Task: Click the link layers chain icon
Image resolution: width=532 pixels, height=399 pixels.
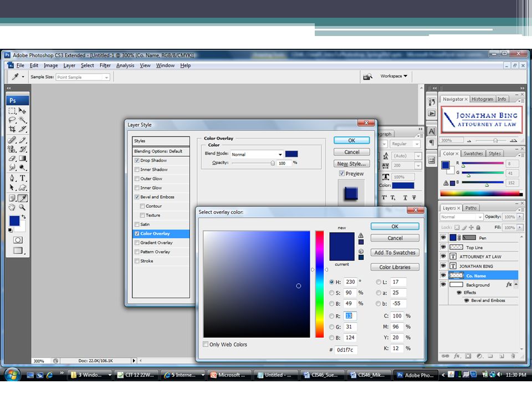Action: (x=445, y=356)
